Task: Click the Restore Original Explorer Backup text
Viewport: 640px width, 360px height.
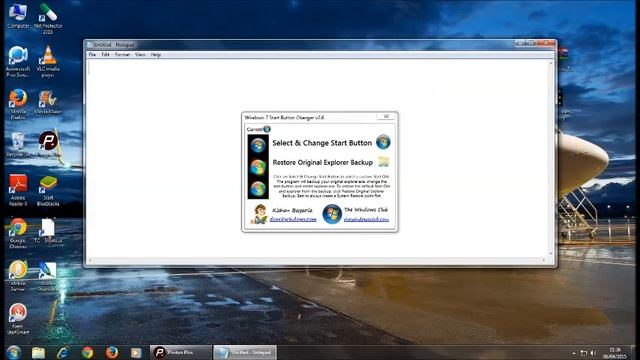Action: (322, 162)
